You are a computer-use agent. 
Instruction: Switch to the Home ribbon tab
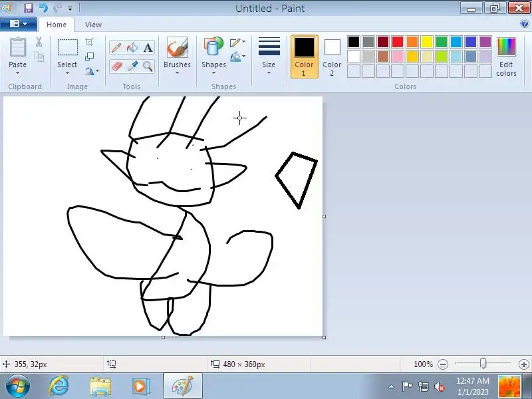coord(57,25)
